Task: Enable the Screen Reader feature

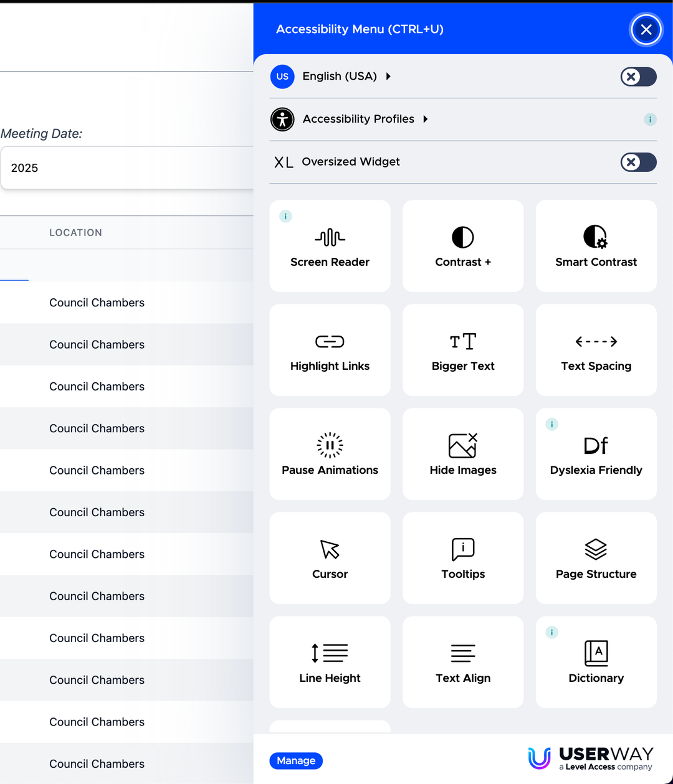Action: [x=330, y=247]
